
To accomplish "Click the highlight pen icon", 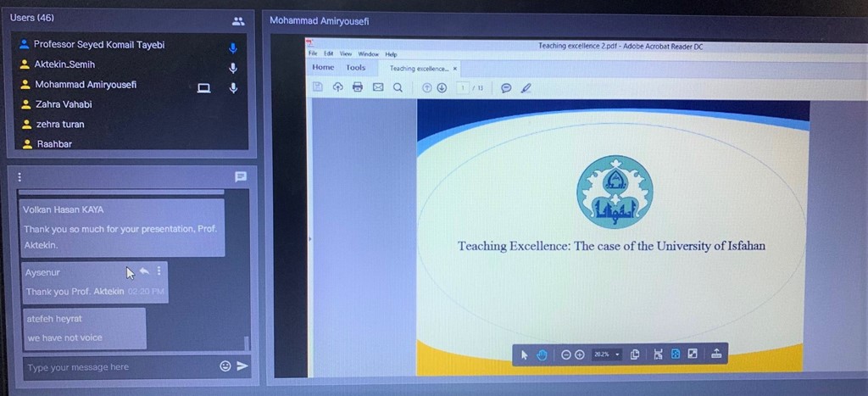I will tap(526, 88).
